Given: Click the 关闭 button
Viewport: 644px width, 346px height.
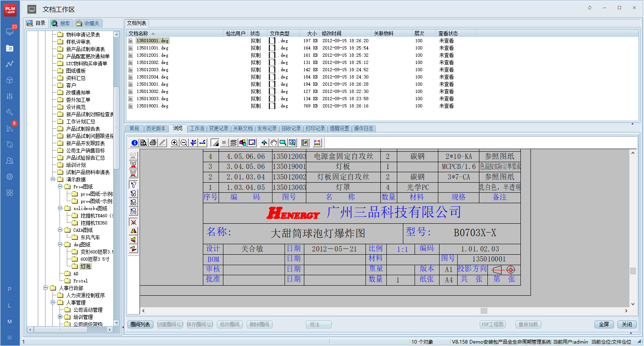Looking at the screenshot, I should (627, 324).
